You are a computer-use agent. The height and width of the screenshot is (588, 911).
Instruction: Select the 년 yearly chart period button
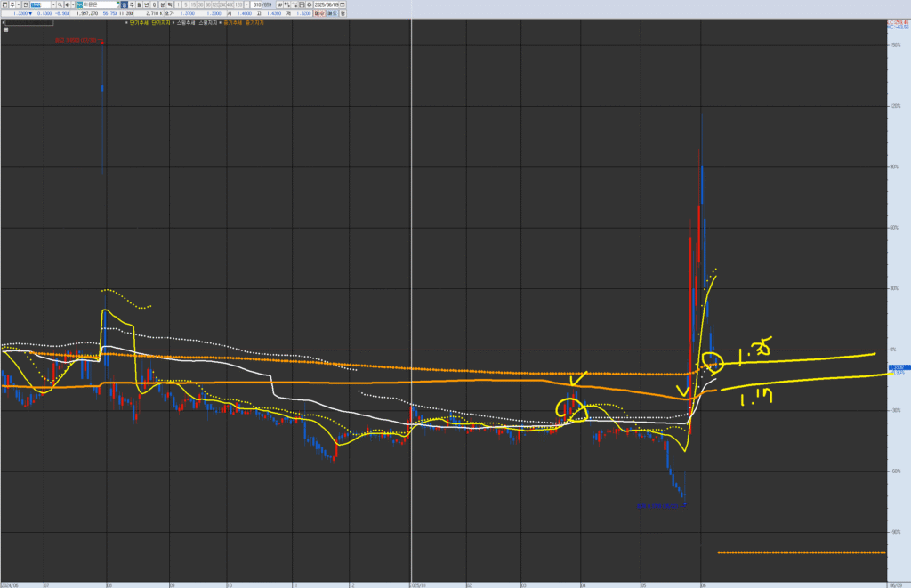(x=147, y=4)
